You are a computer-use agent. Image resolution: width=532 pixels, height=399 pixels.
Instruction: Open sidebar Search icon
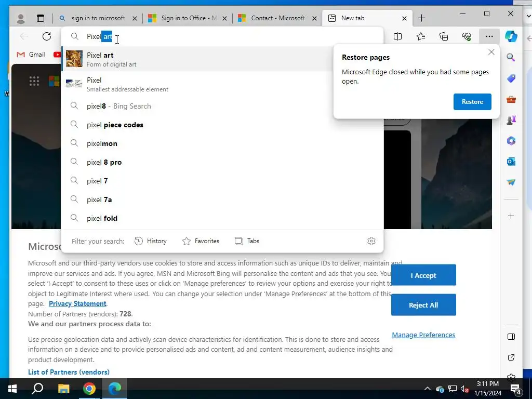511,57
